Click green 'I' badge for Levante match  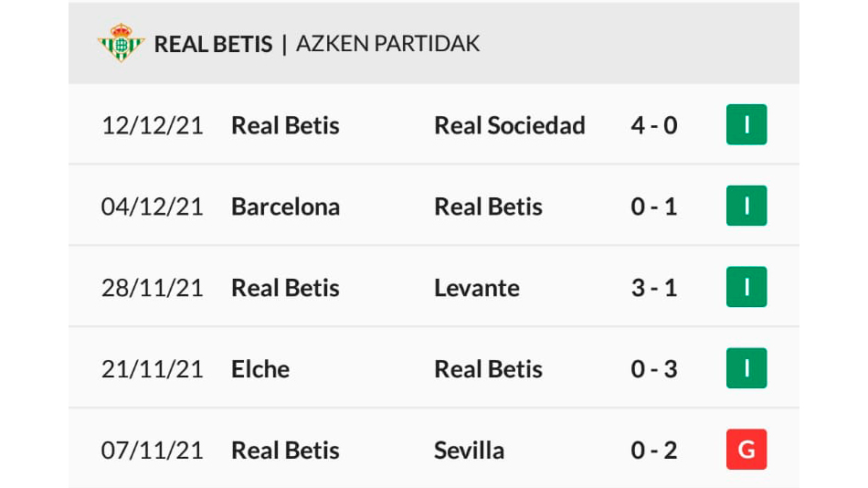746,287
